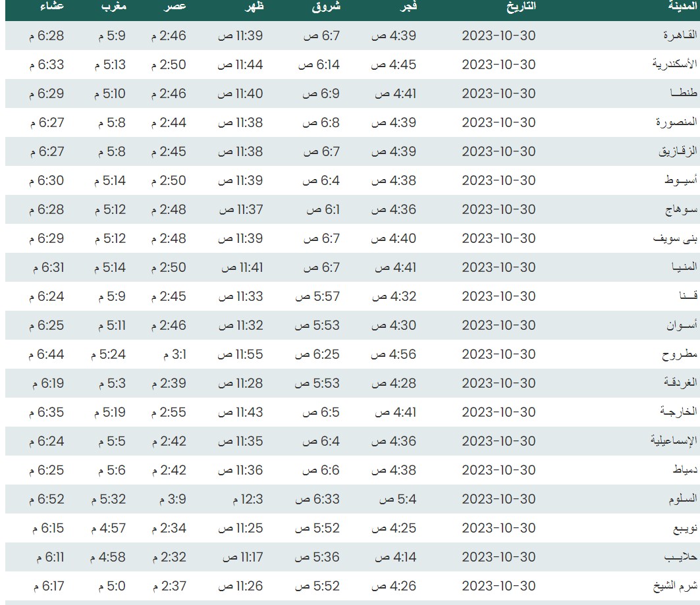The width and height of the screenshot is (700, 605).
Task: Click the عصر column header
Action: [x=175, y=6]
